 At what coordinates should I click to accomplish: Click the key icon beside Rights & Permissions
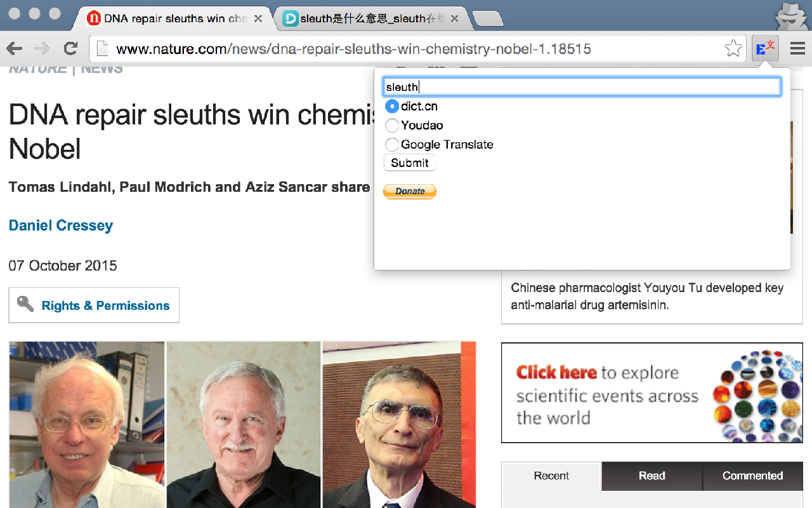pos(25,304)
